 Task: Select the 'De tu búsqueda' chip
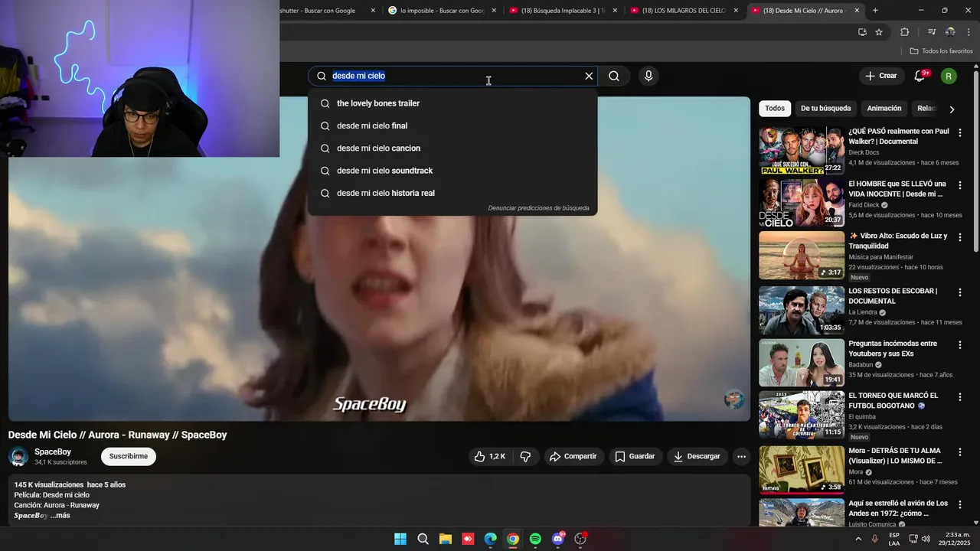pyautogui.click(x=825, y=109)
